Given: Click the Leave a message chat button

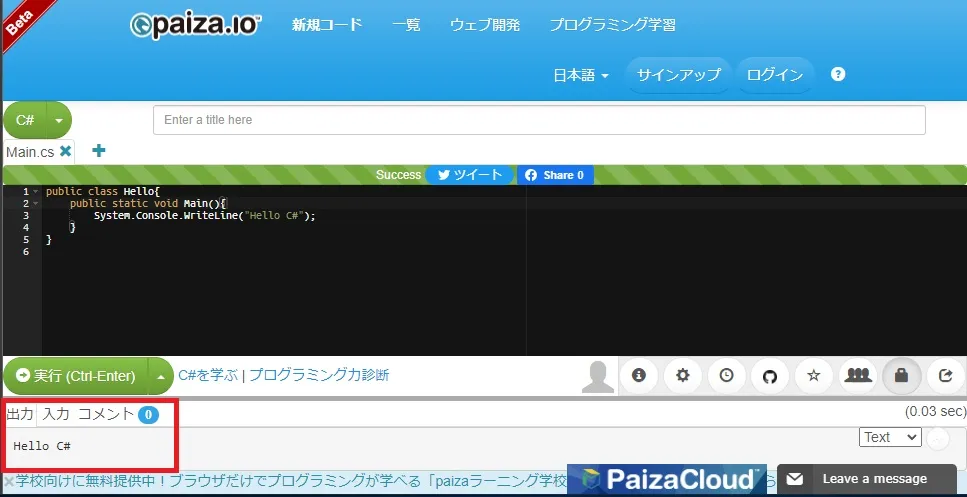Looking at the screenshot, I should point(867,479).
